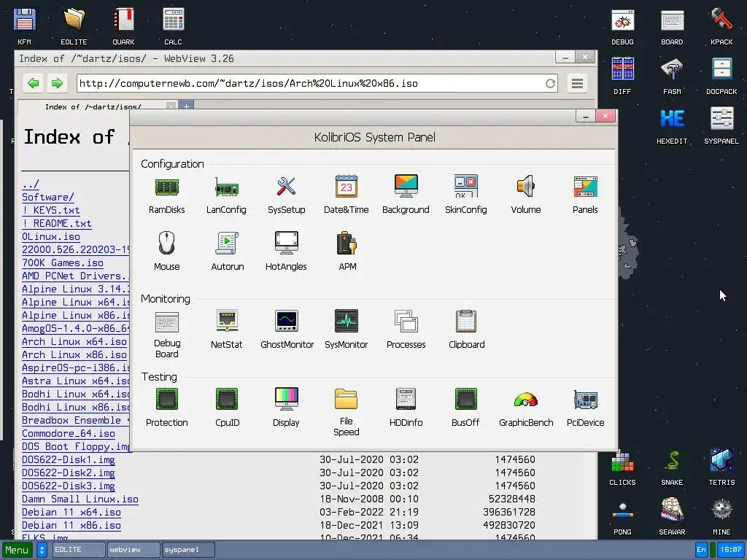This screenshot has width=747, height=560.
Task: Open FASM desktop icon
Action: [x=672, y=69]
